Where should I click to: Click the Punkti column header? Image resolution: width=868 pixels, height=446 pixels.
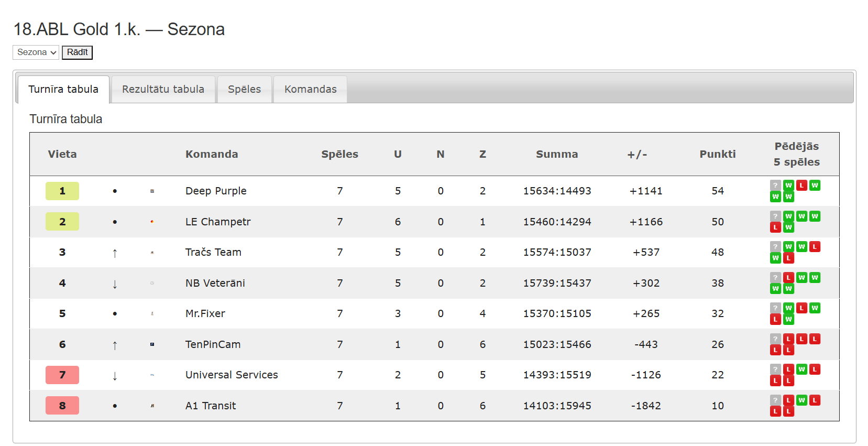point(718,154)
